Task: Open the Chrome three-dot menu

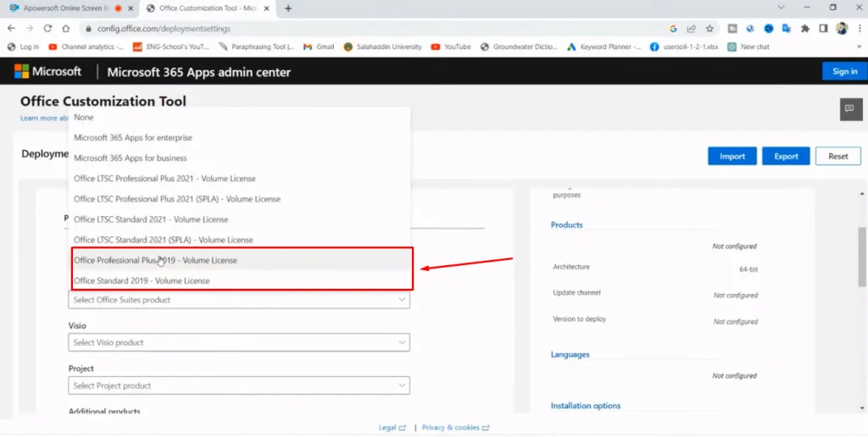Action: click(860, 29)
